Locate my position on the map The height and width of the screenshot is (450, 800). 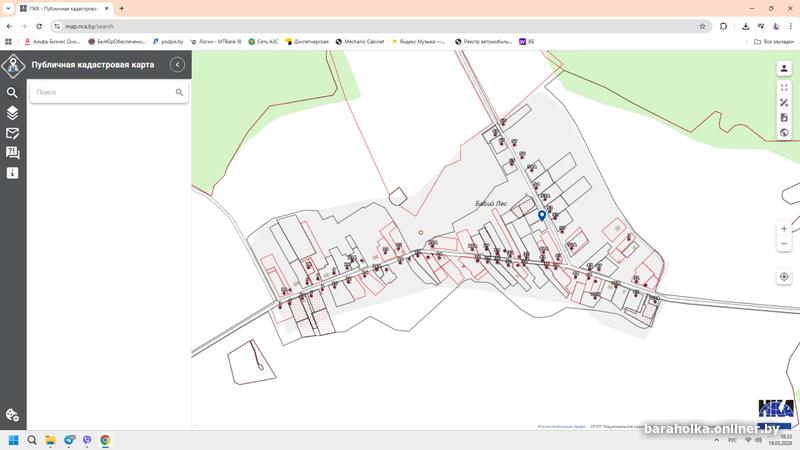(784, 277)
